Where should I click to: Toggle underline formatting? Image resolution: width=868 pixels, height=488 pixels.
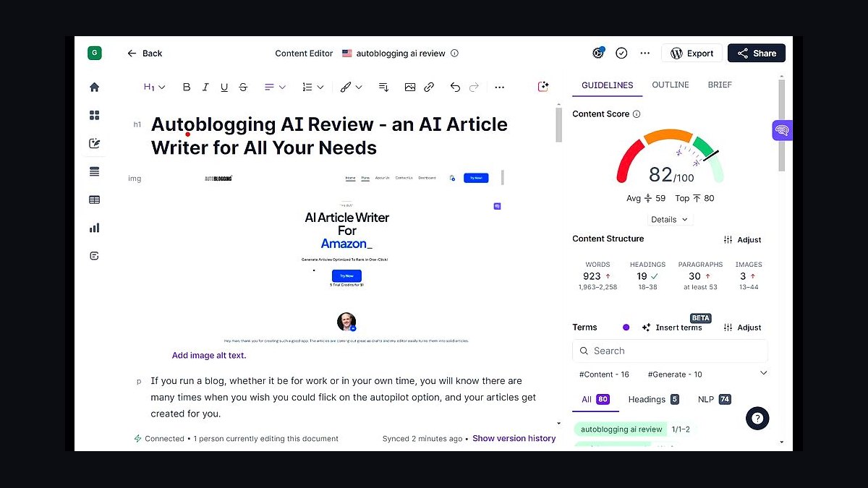(224, 87)
